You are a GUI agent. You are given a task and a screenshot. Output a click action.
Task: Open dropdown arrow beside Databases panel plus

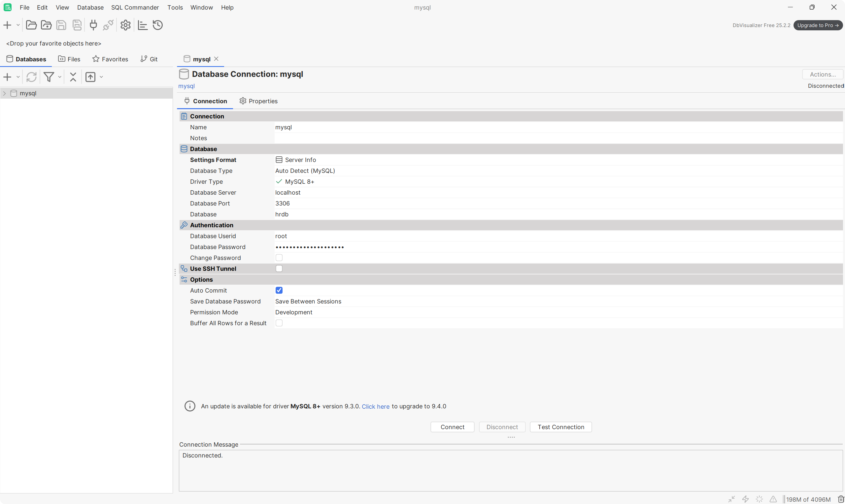pos(18,77)
